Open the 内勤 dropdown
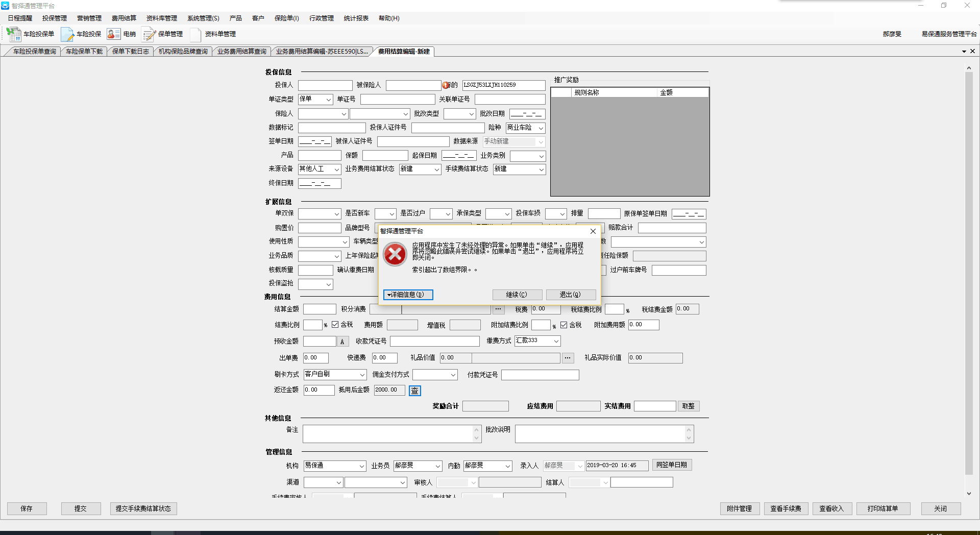980x535 pixels. point(507,466)
